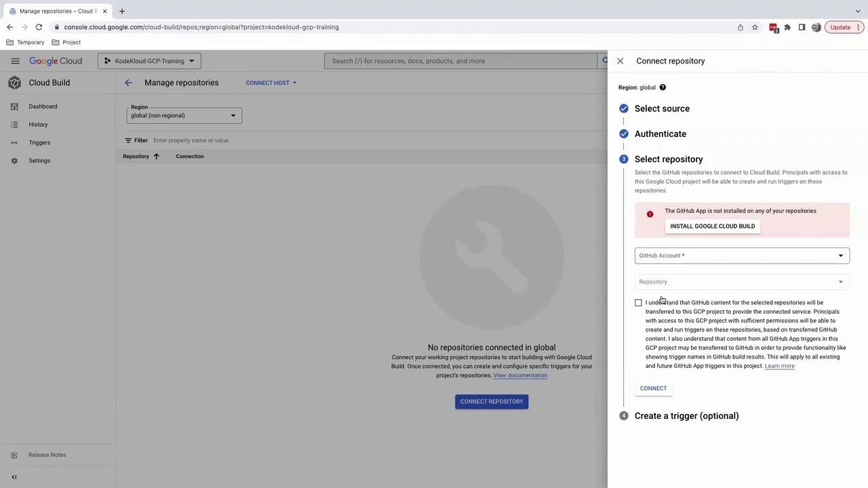Expand the Authenticate step

click(x=660, y=134)
